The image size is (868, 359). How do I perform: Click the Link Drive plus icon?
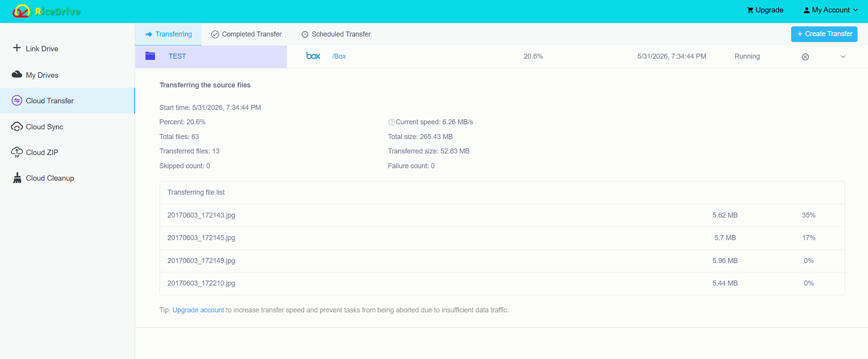[17, 48]
